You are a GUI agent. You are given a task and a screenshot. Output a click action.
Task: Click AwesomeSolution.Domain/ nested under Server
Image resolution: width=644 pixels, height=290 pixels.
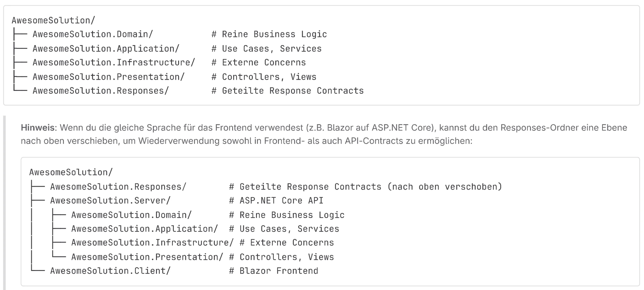click(131, 215)
